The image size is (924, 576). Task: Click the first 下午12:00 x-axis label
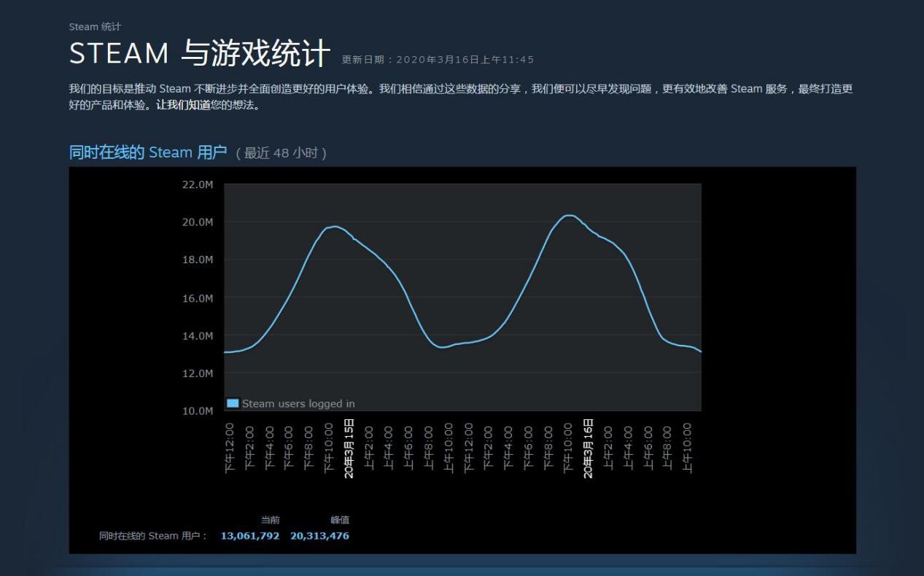pos(230,448)
